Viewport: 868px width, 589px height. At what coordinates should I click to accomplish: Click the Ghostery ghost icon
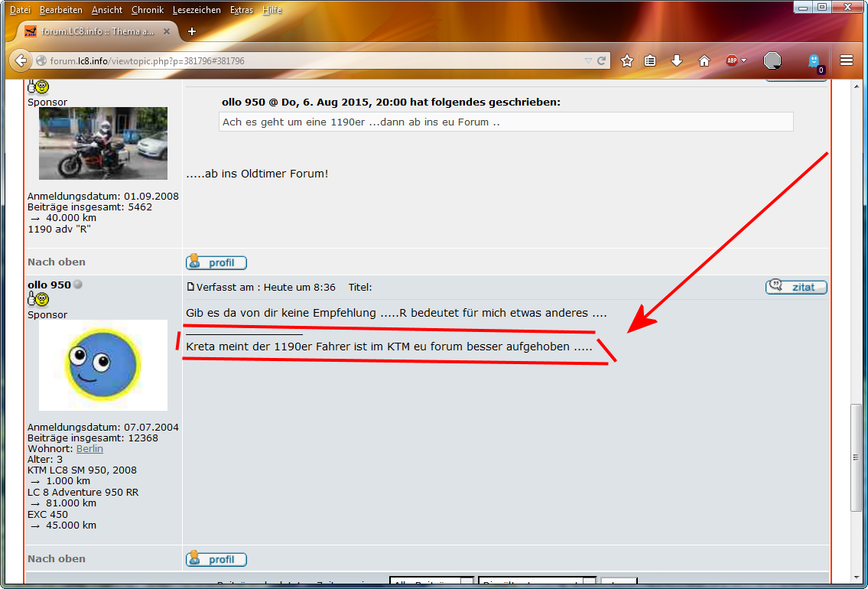point(814,60)
